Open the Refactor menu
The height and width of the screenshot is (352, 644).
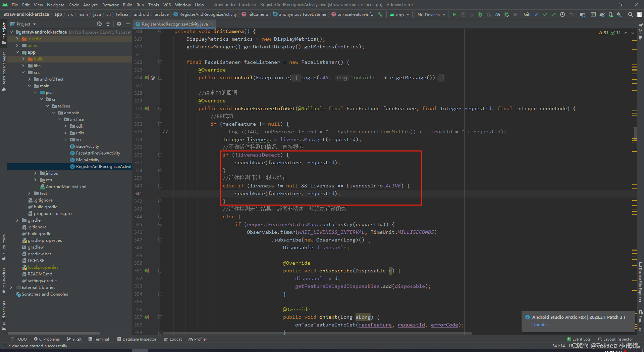(110, 5)
